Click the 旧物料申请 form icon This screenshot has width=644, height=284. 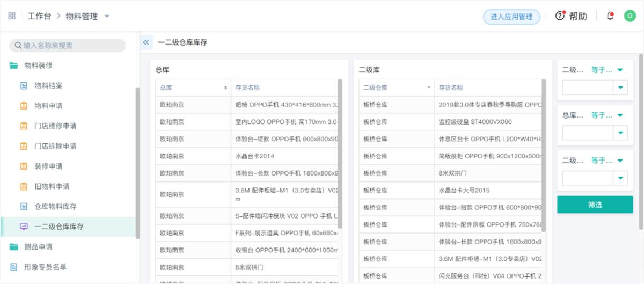(x=24, y=186)
